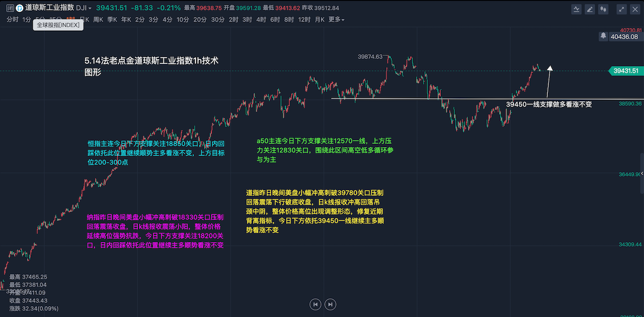Click the price alert bell icon
This screenshot has width=644, height=317.
[x=603, y=36]
